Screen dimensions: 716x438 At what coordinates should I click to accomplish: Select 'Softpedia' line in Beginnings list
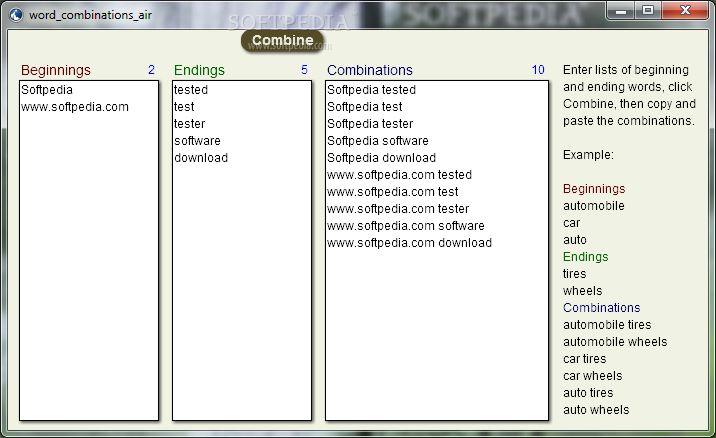pos(47,90)
